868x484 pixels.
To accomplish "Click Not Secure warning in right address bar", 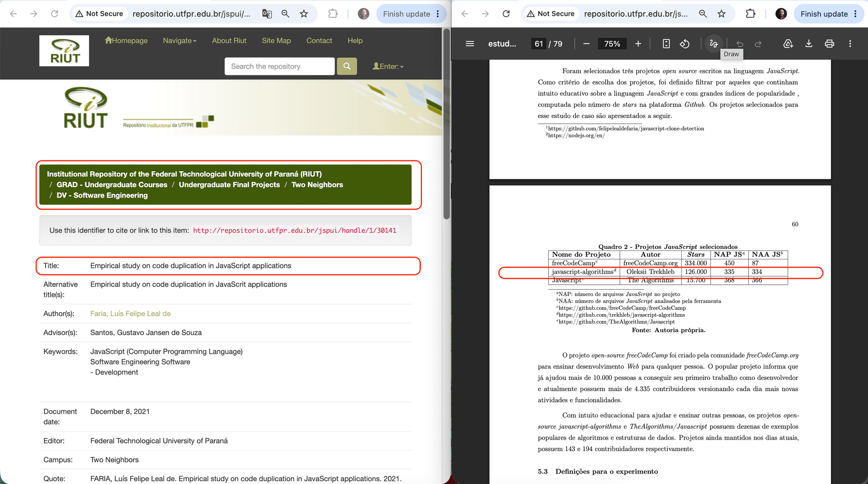I will point(551,14).
